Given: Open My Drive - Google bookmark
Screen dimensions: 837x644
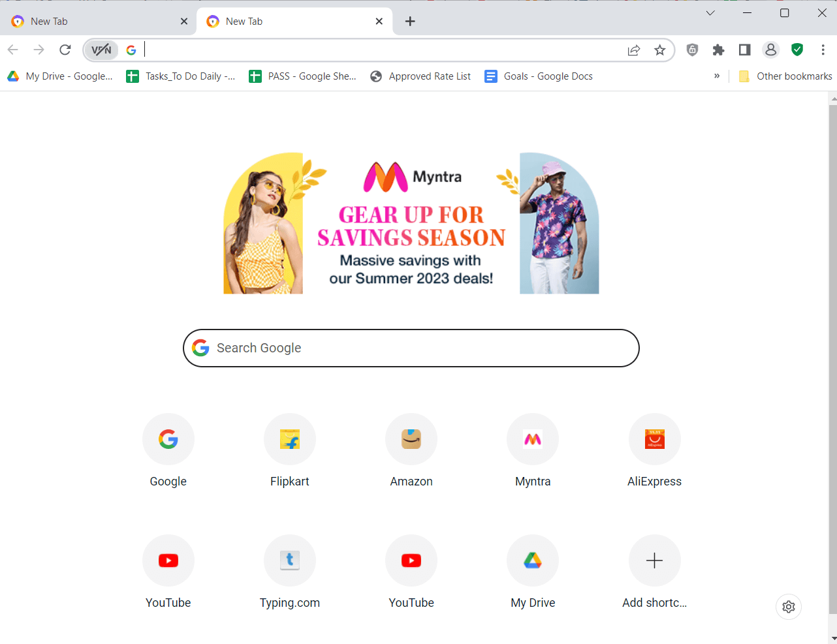Looking at the screenshot, I should (x=60, y=76).
